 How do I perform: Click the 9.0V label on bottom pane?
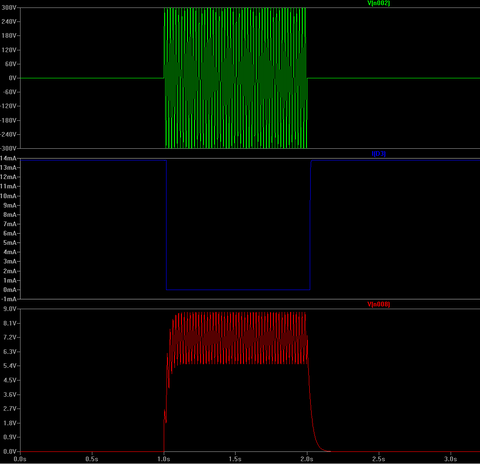coord(10,309)
